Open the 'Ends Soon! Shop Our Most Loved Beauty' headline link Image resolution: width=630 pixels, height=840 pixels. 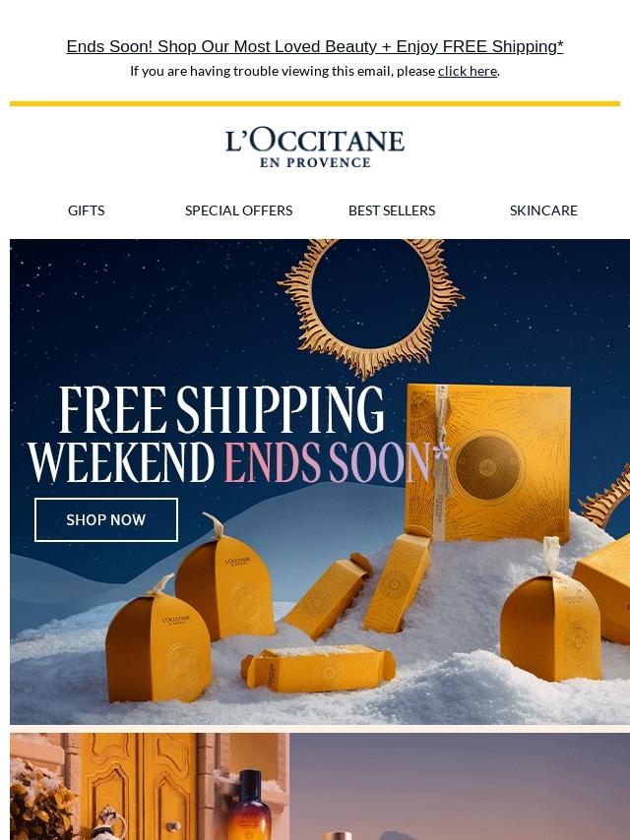click(315, 46)
